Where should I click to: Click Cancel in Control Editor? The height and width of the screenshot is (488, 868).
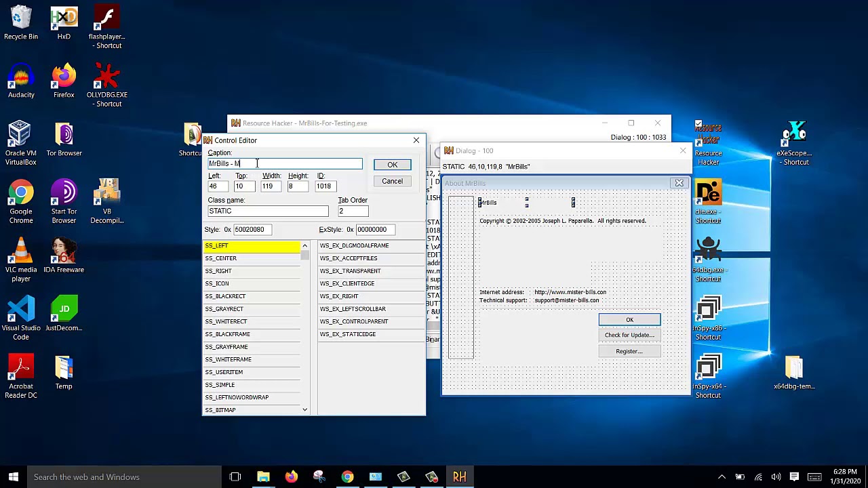(392, 181)
